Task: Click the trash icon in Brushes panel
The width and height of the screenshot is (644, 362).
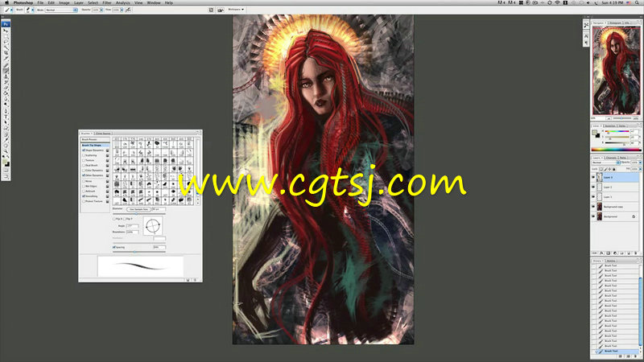Action: click(195, 280)
